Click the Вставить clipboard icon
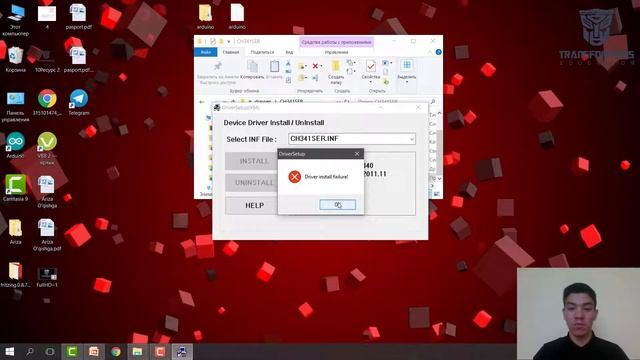This screenshot has height=360, width=640. click(x=274, y=66)
